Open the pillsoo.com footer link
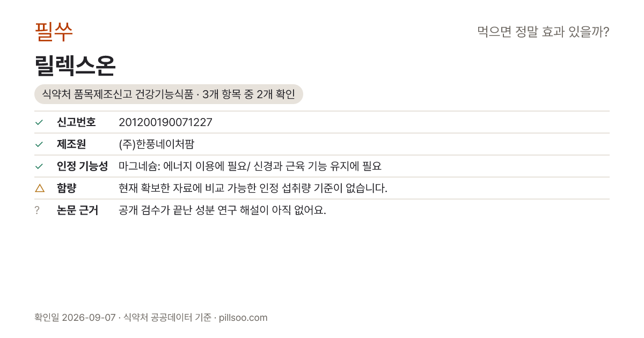 [x=243, y=318]
